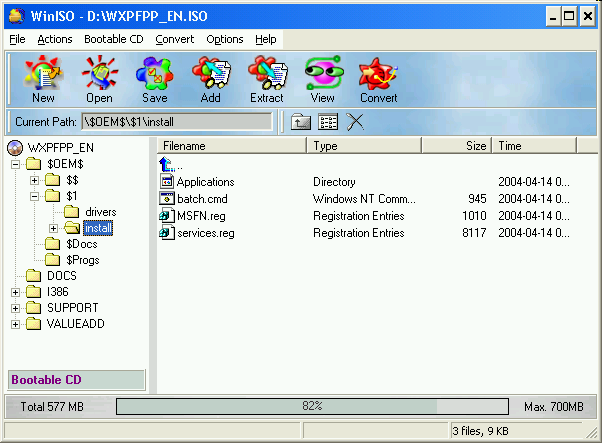Viewport: 602px width, 443px height.
Task: Select the DOCS folder in tree
Action: click(62, 276)
